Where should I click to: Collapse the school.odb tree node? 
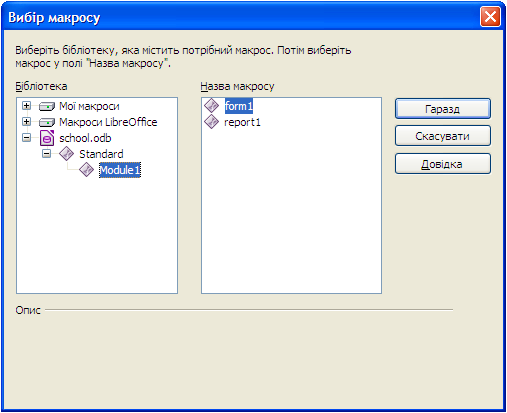[x=26, y=137]
